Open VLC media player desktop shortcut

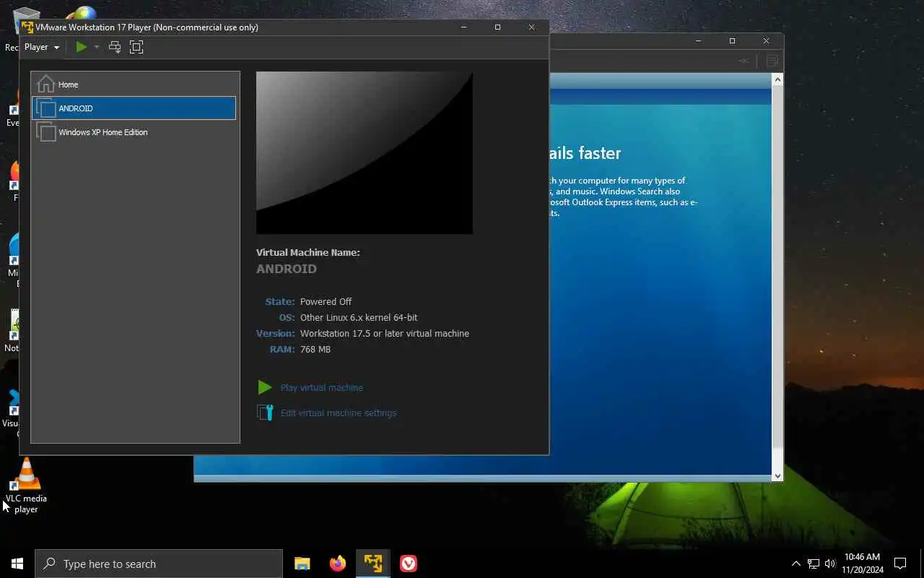point(27,486)
